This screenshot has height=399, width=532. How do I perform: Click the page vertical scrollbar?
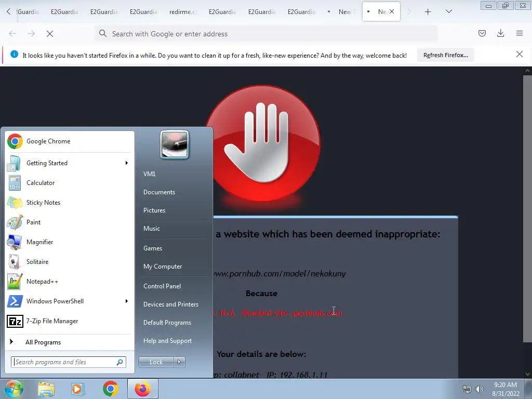pyautogui.click(x=528, y=209)
